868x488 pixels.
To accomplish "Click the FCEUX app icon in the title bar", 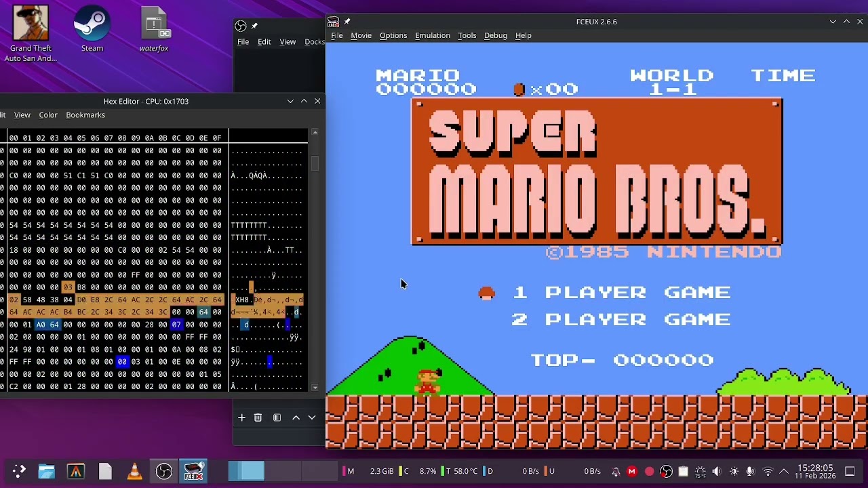I will pos(333,22).
